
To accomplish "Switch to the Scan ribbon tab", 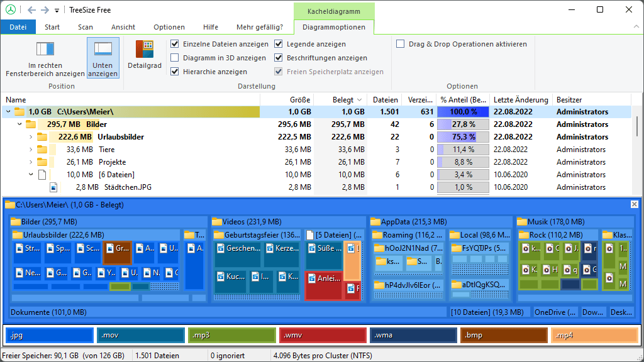I will pos(86,27).
